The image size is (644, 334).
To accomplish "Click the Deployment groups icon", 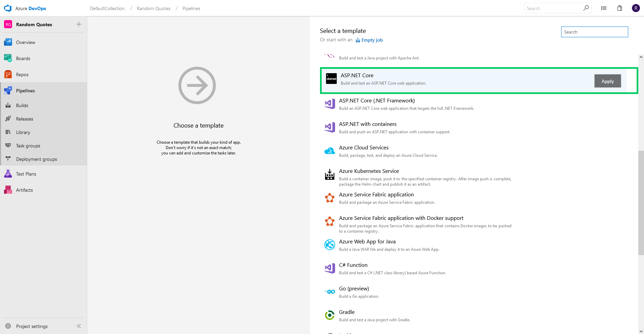I will coord(8,159).
